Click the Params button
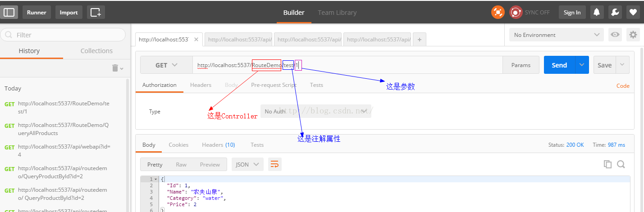This screenshot has width=644, height=212. point(521,65)
